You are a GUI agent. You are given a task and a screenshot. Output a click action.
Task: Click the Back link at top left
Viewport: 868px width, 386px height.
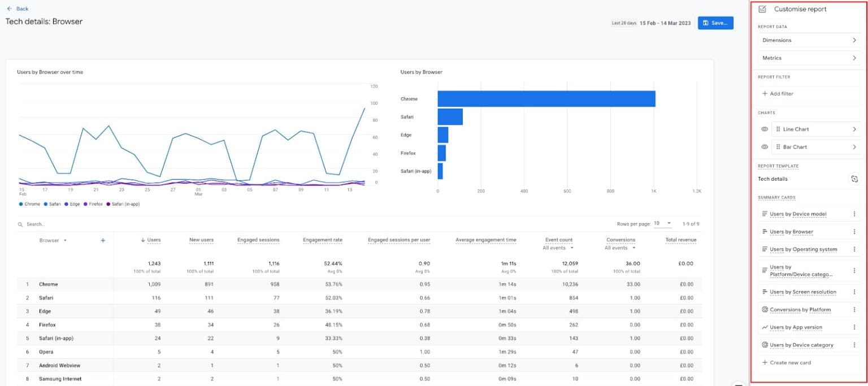19,8
